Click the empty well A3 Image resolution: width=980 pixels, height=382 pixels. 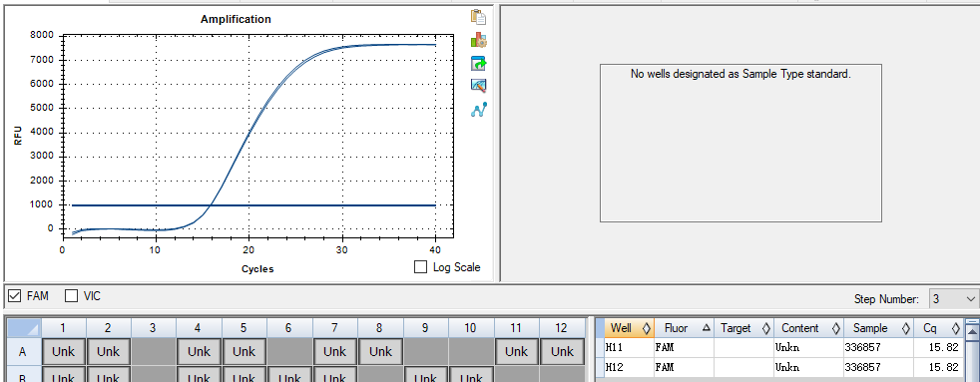[153, 352]
